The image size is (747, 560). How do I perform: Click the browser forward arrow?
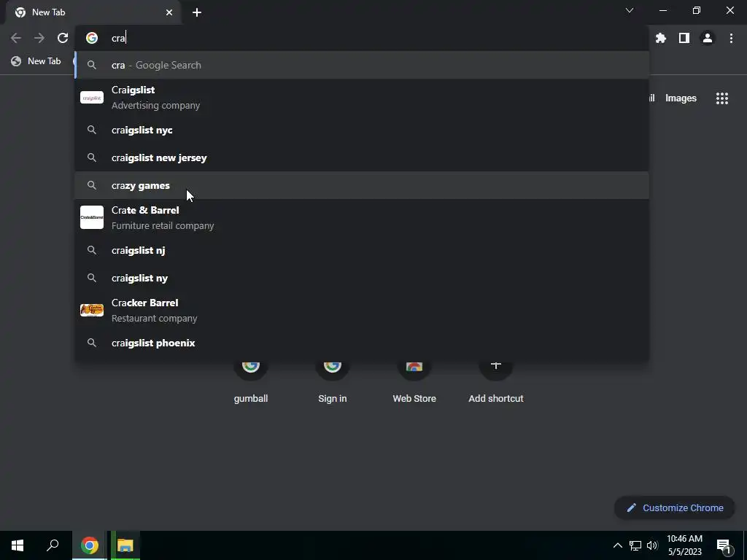[39, 38]
